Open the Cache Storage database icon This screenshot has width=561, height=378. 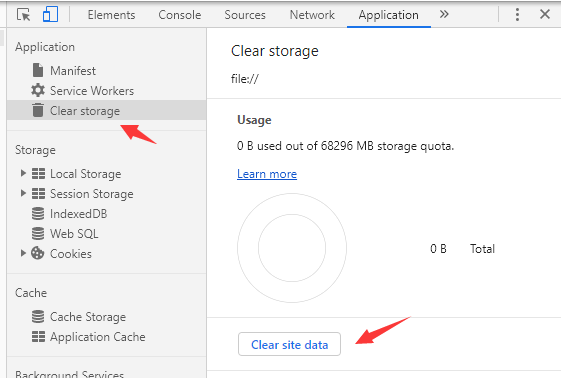38,316
